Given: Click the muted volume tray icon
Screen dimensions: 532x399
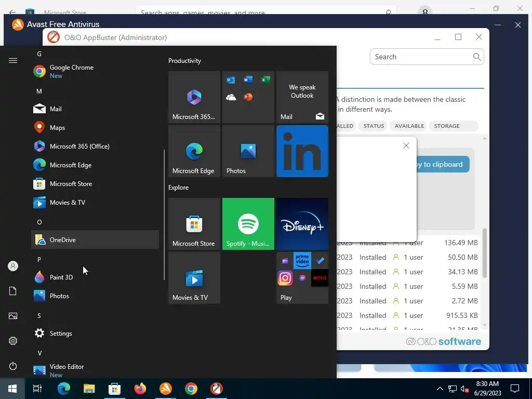Looking at the screenshot, I should [464, 389].
